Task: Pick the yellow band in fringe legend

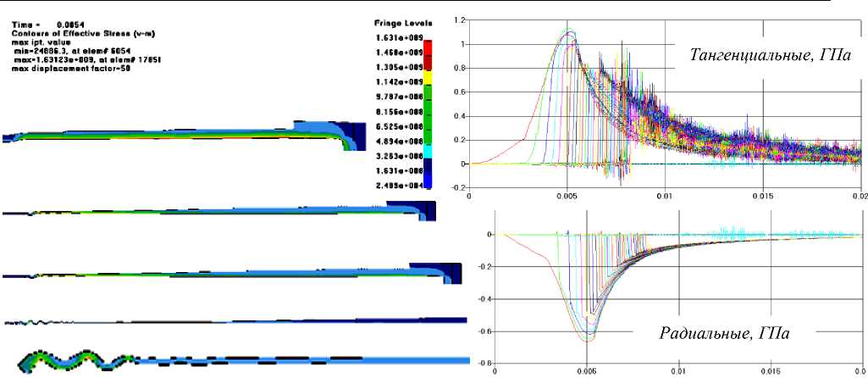Action: [428, 76]
